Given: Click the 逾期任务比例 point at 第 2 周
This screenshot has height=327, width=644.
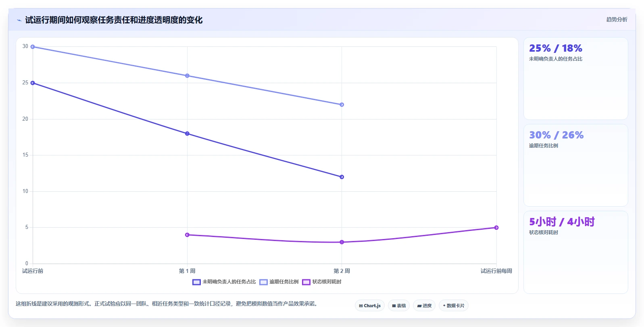Looking at the screenshot, I should point(342,105).
